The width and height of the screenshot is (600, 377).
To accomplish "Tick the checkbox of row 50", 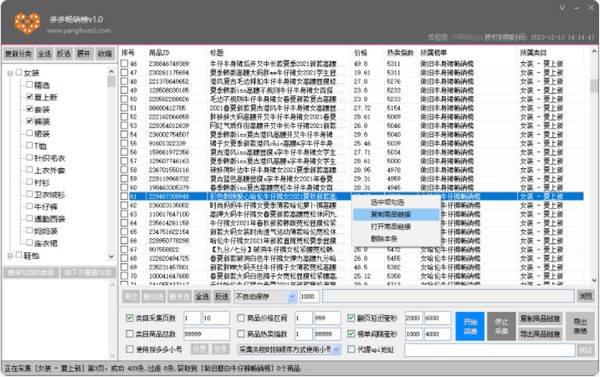I will coord(124,99).
